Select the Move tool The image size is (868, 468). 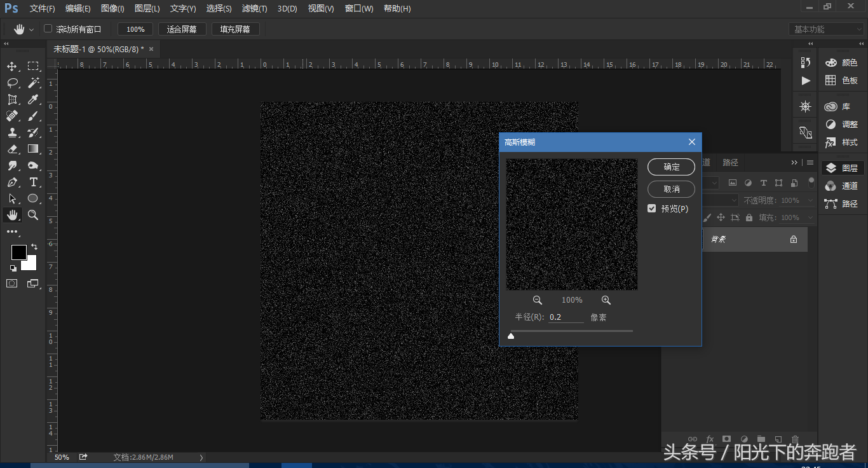[12, 66]
